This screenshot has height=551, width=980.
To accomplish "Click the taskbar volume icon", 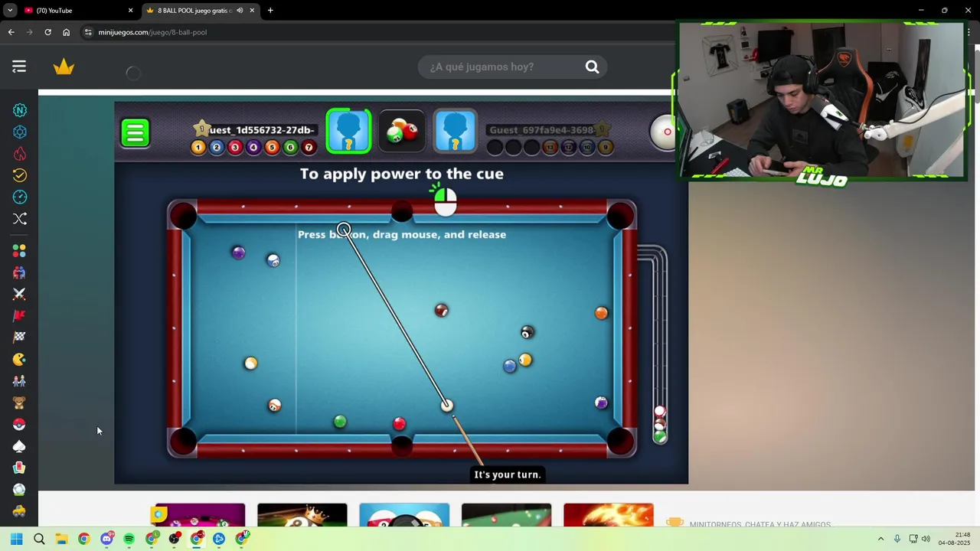I will pyautogui.click(x=926, y=539).
